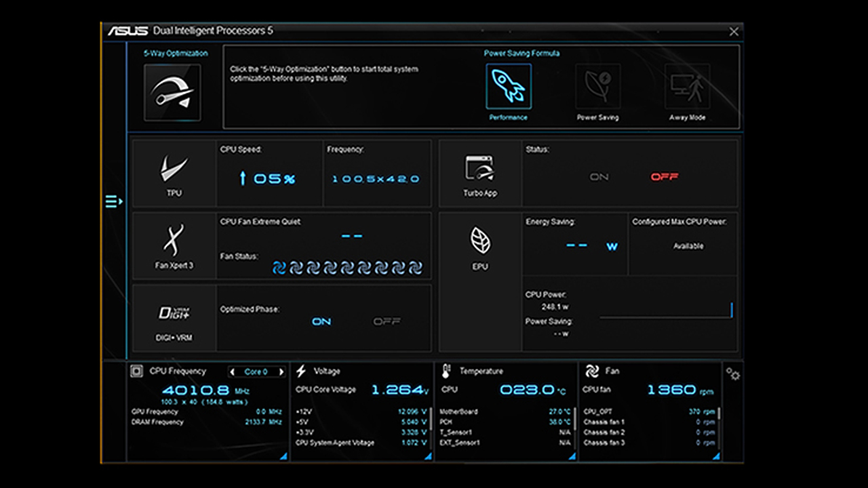The width and height of the screenshot is (868, 488).
Task: Click the Energy Saving watt value
Action: pyautogui.click(x=591, y=246)
